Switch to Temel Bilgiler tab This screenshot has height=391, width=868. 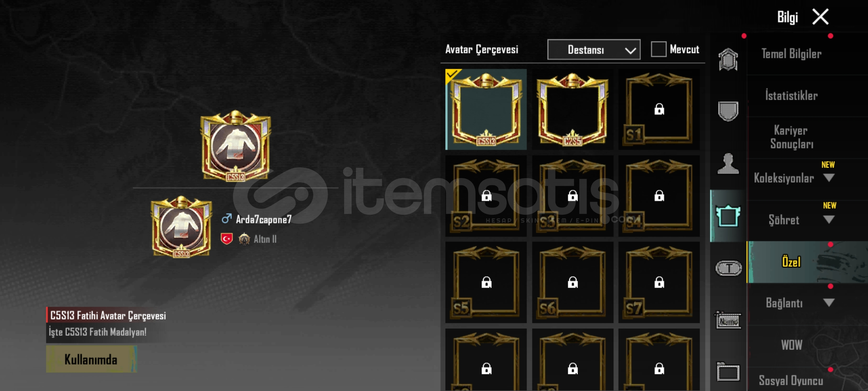tap(792, 54)
